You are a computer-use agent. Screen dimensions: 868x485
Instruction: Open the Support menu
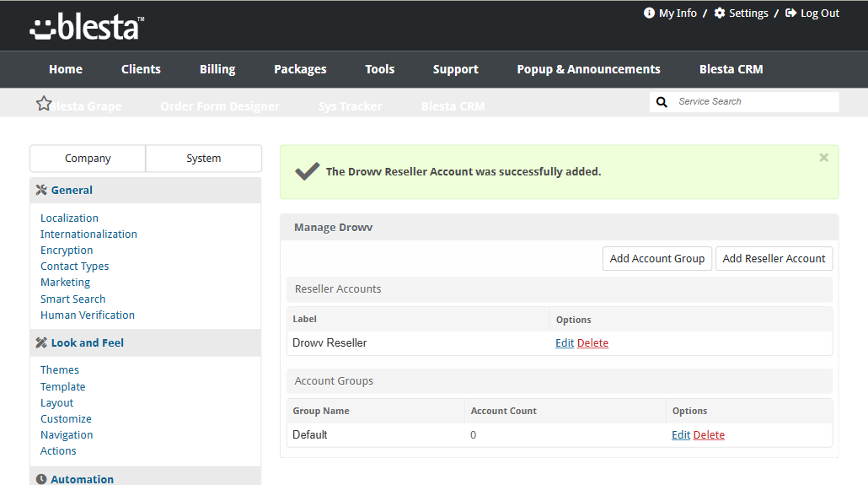tap(456, 69)
